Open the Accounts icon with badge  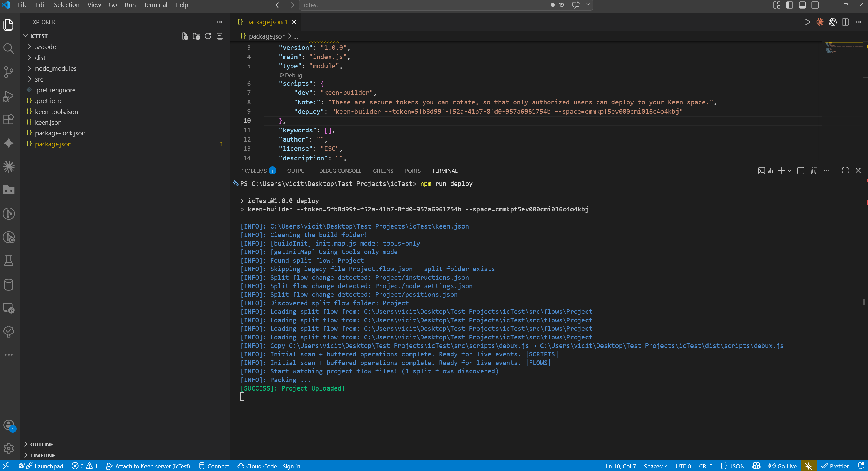coord(9,425)
